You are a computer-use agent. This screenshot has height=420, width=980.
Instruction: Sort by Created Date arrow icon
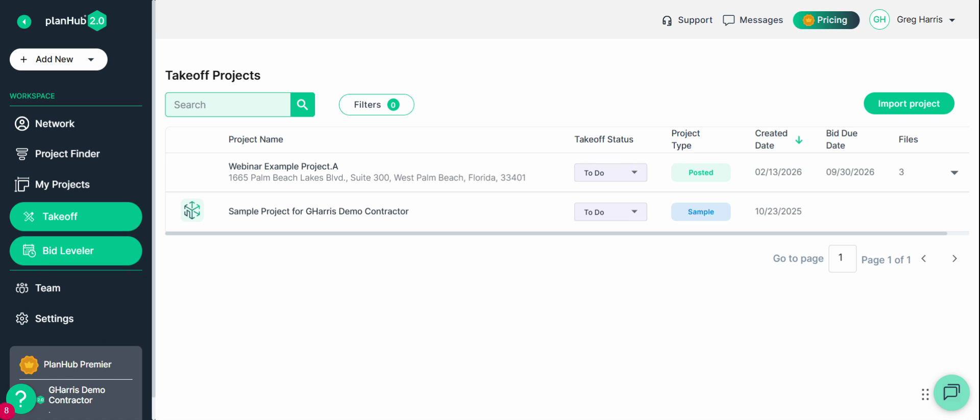799,139
